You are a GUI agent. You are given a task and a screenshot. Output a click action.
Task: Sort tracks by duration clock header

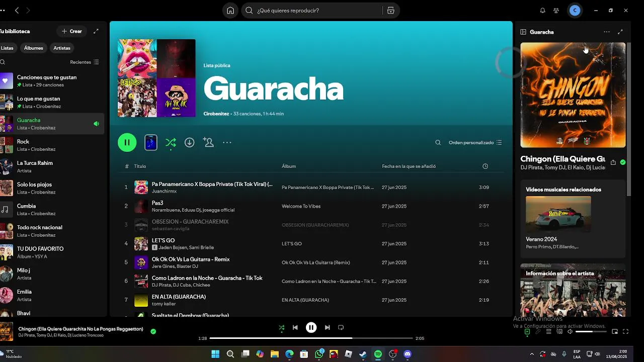(x=485, y=166)
